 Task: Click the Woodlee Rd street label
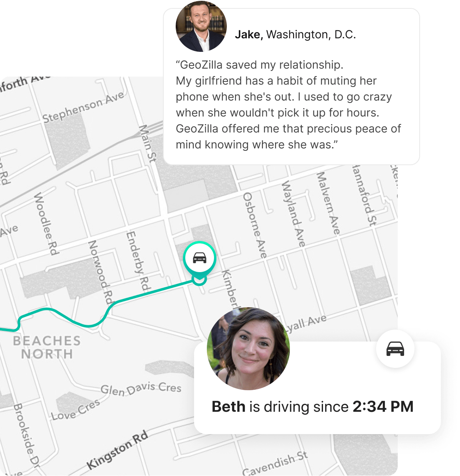[46, 224]
